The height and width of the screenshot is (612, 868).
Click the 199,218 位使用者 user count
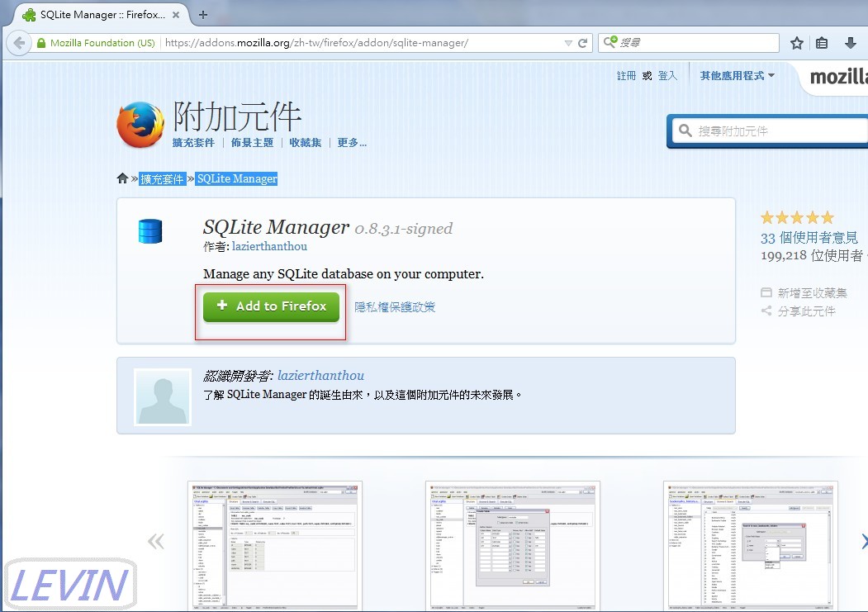pos(812,256)
